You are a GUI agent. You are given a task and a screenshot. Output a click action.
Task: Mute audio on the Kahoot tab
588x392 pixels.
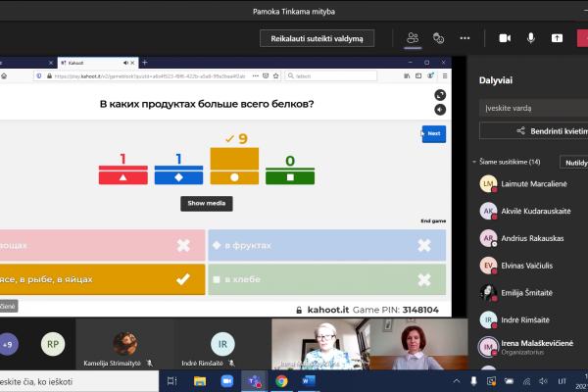coord(125,63)
